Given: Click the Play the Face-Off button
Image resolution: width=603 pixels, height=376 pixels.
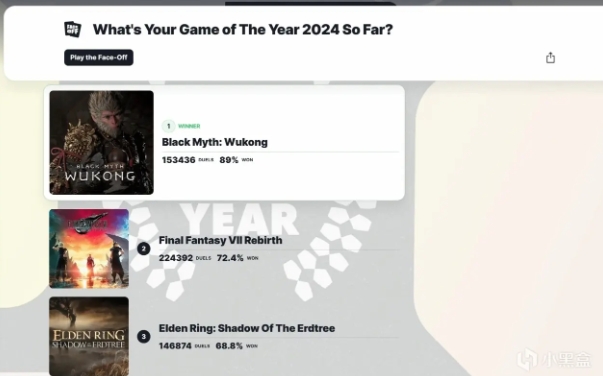Looking at the screenshot, I should click(99, 57).
